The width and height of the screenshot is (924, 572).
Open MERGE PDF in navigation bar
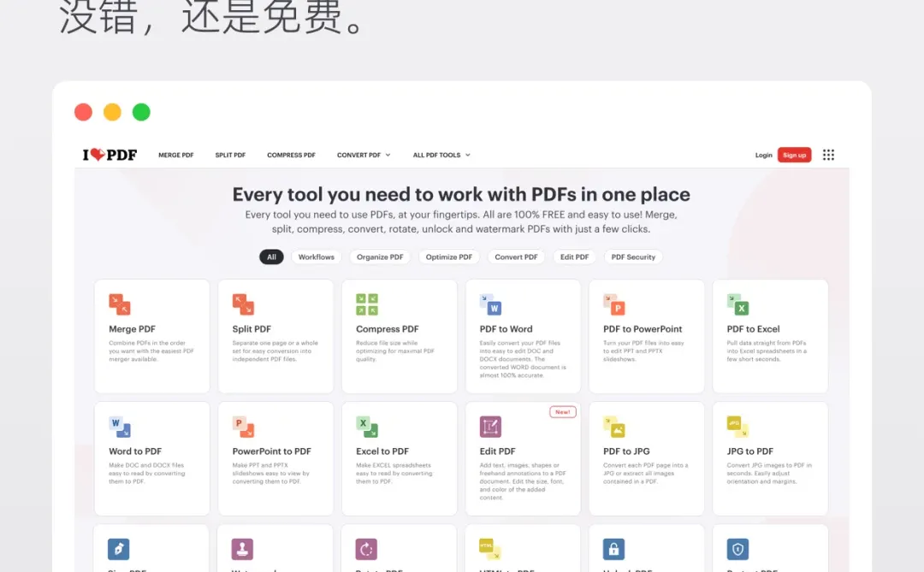click(x=175, y=155)
